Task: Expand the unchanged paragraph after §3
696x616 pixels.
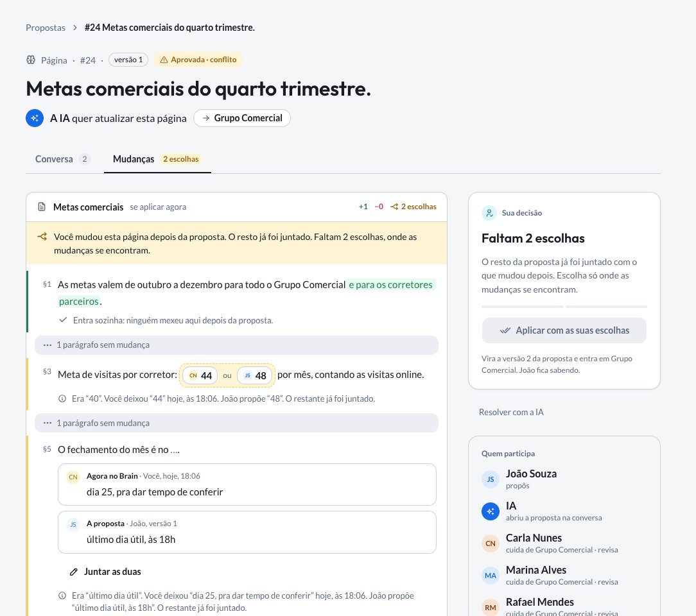Action: tap(236, 423)
